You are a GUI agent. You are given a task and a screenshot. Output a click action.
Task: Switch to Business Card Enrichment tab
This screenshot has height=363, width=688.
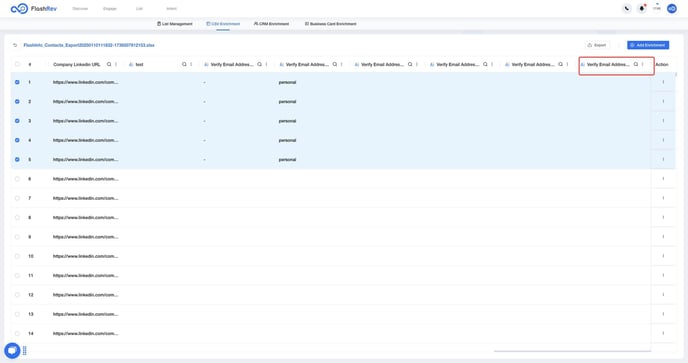click(330, 24)
